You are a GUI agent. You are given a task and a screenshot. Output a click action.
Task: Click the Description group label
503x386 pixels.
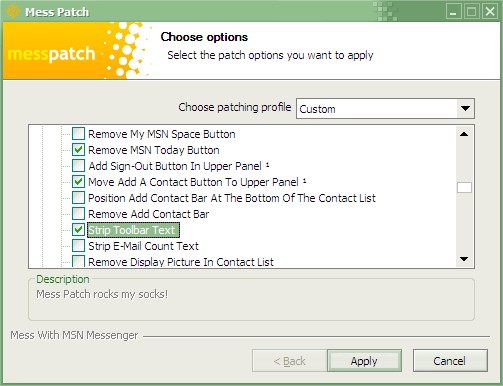(63, 279)
